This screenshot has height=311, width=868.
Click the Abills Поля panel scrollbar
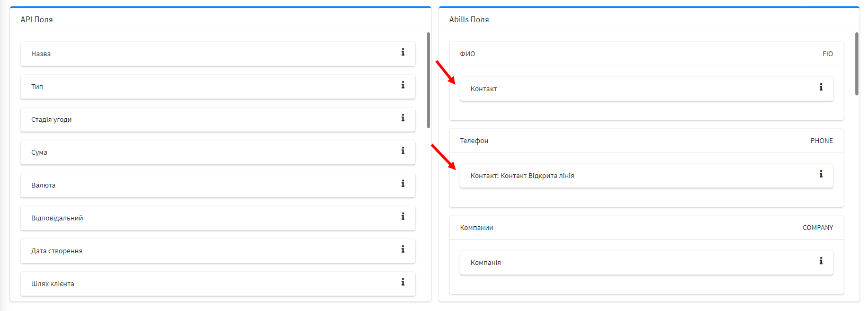pyautogui.click(x=857, y=64)
